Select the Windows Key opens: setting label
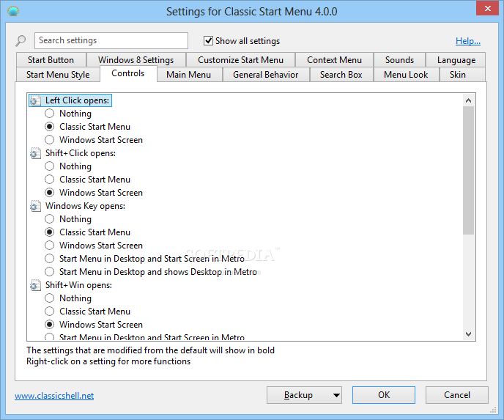This screenshot has width=504, height=420. pyautogui.click(x=85, y=206)
